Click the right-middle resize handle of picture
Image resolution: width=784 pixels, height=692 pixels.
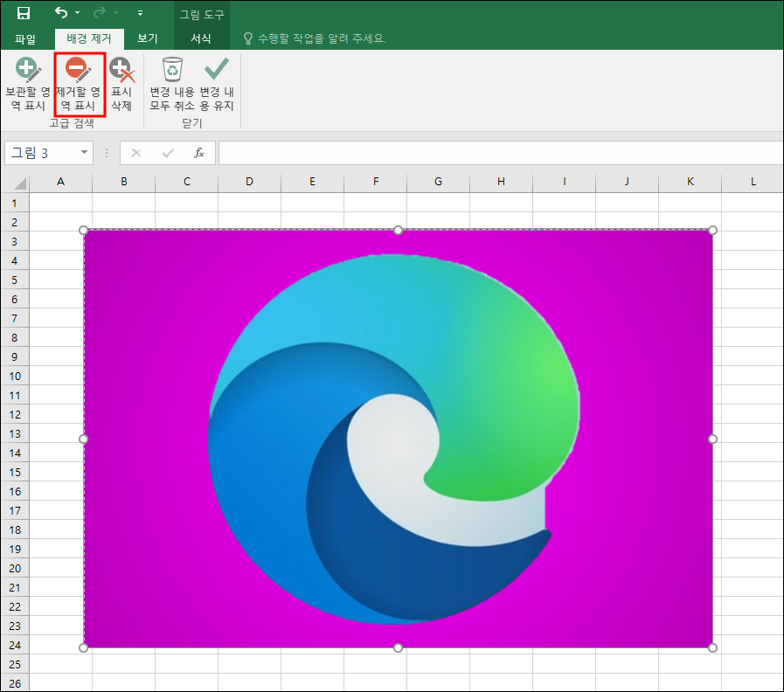[x=713, y=439]
